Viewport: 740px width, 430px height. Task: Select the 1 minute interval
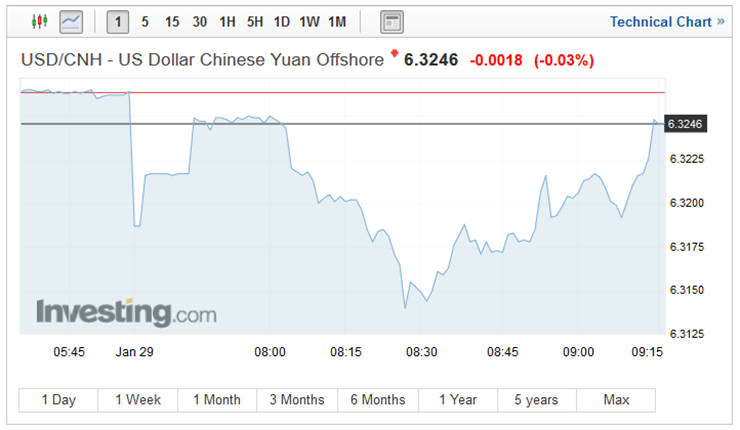pos(118,21)
